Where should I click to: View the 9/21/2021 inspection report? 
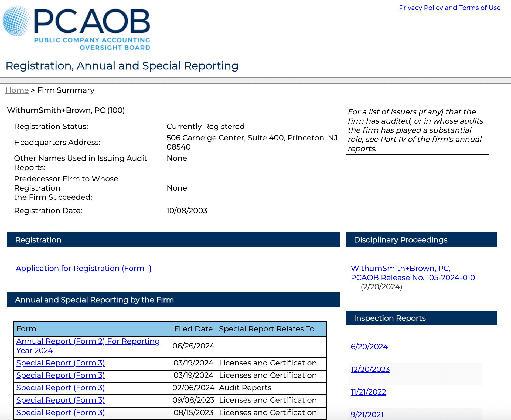point(367,415)
